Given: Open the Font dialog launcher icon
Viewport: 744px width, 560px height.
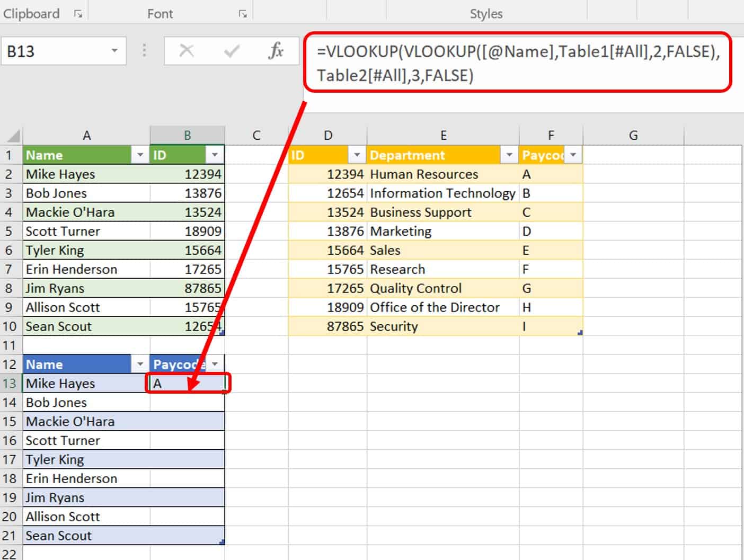Looking at the screenshot, I should 243,14.
